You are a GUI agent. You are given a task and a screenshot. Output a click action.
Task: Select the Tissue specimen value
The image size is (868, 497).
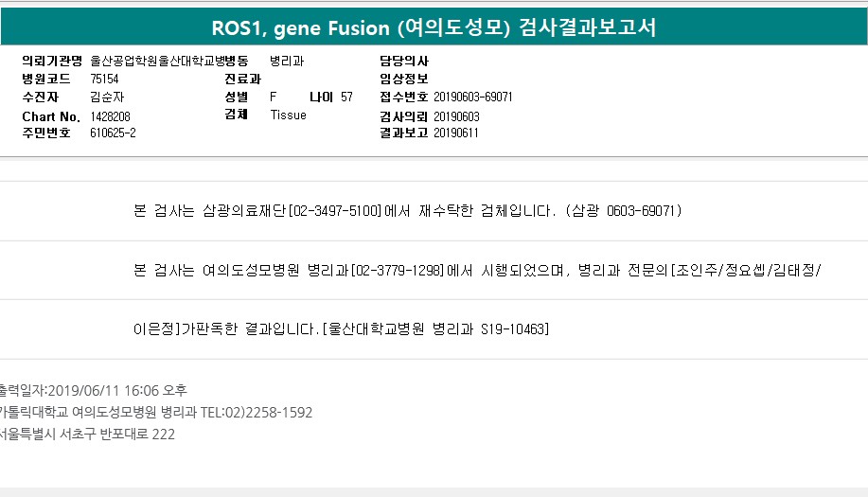[289, 115]
